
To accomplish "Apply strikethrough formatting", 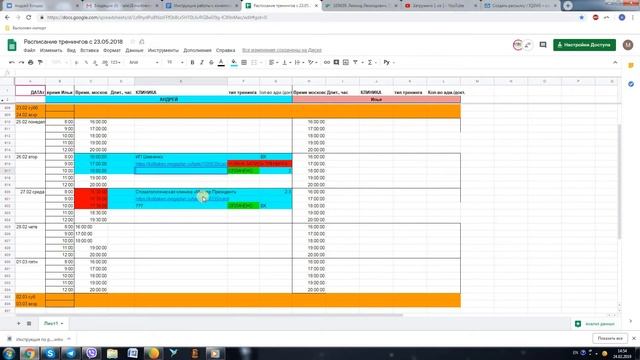I will (211, 62).
